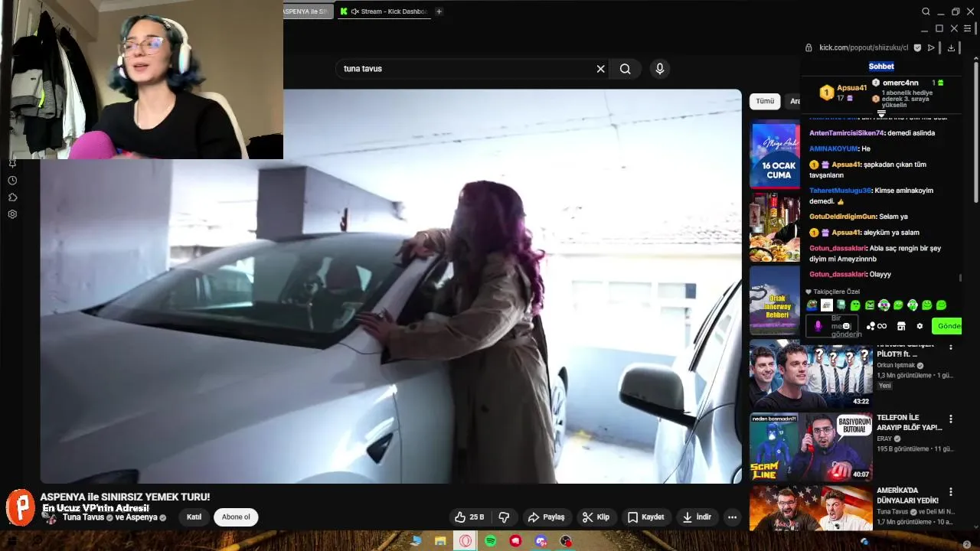Open chat settings gear icon
Screen dimensions: 980x551
920,326
